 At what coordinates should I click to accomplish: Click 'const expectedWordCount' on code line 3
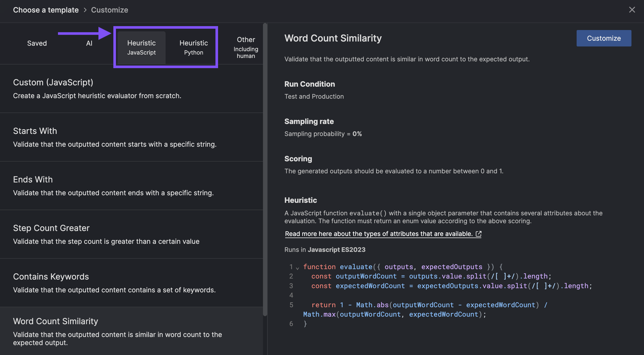pos(358,286)
